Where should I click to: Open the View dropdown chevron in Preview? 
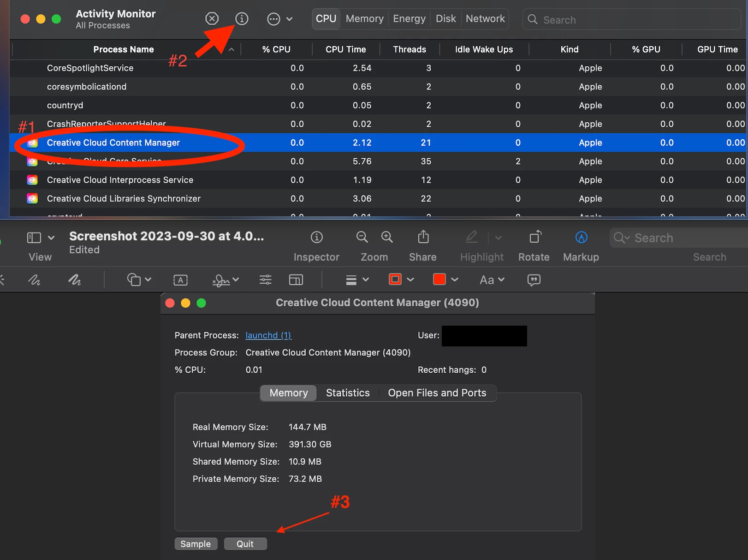pos(51,238)
